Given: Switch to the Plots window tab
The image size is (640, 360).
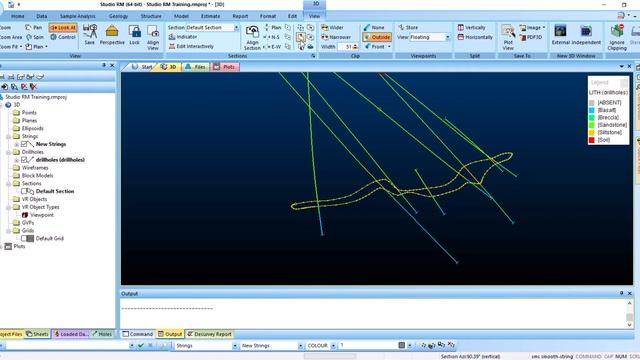Looking at the screenshot, I should tap(224, 67).
